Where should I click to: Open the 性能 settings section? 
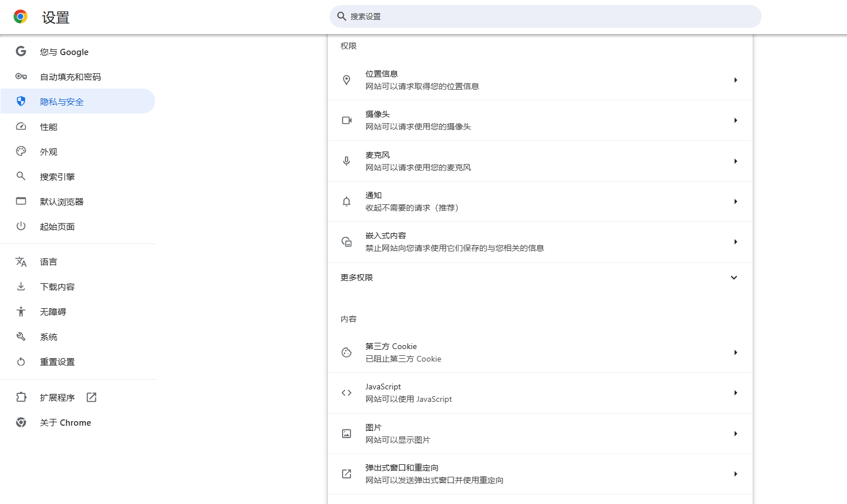click(77, 127)
